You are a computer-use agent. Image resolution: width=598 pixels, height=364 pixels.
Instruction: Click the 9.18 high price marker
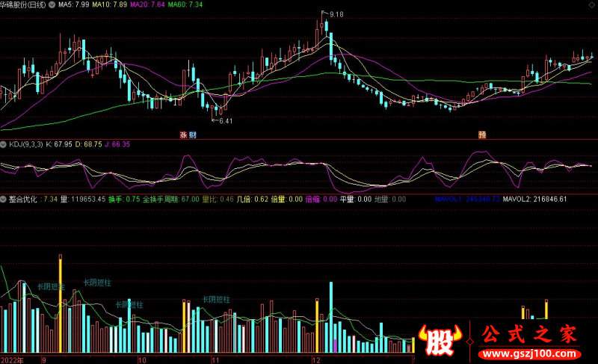(x=336, y=14)
